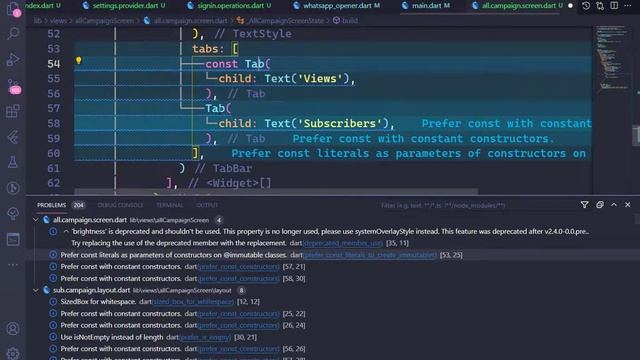Screen dimensions: 640x360
Task: Show additional views via activity bar ellipsis
Action: [x=13, y=264]
